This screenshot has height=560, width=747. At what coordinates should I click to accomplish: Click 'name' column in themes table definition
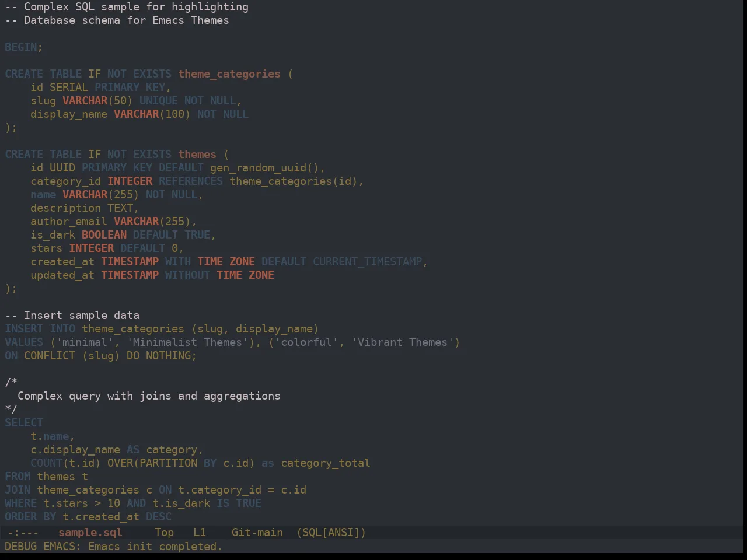(43, 194)
